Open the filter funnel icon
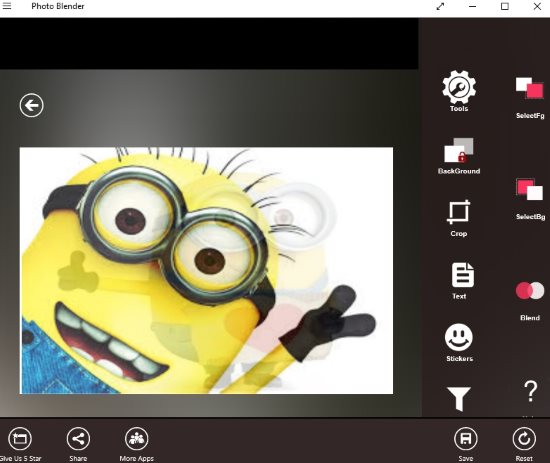This screenshot has height=463, width=550. click(x=459, y=398)
